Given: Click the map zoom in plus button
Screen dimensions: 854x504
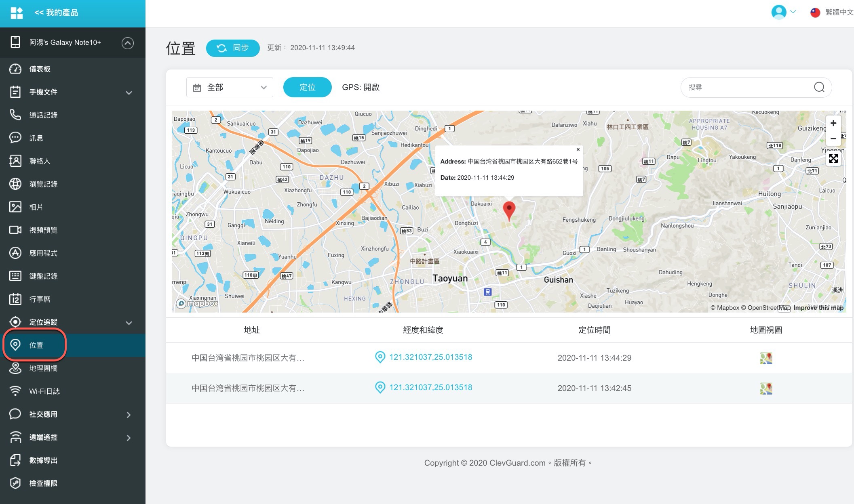Looking at the screenshot, I should pyautogui.click(x=833, y=123).
